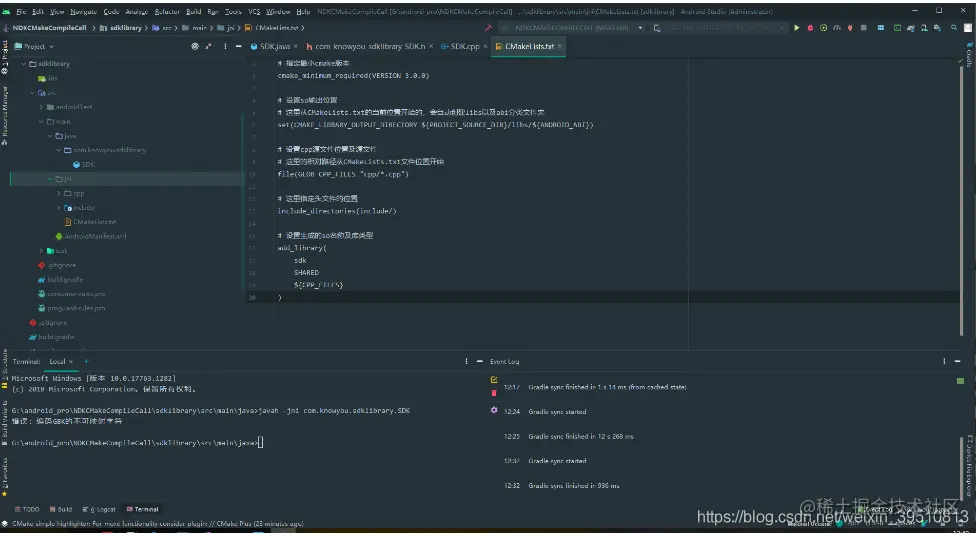Select SDK class in project tree

[x=84, y=164]
